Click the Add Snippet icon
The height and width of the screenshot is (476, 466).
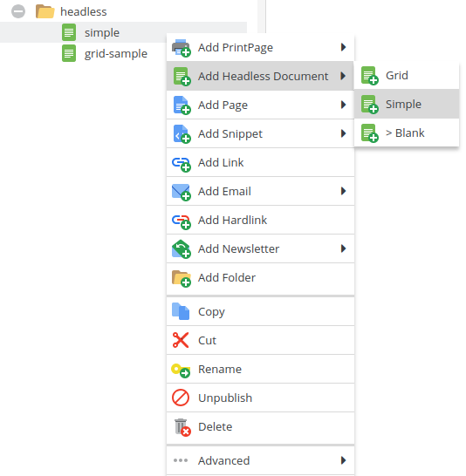tap(182, 134)
